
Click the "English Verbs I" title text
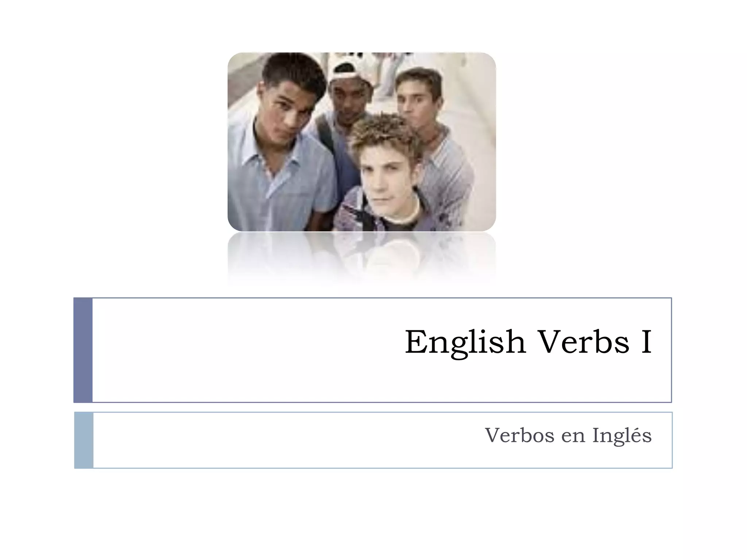pos(528,342)
